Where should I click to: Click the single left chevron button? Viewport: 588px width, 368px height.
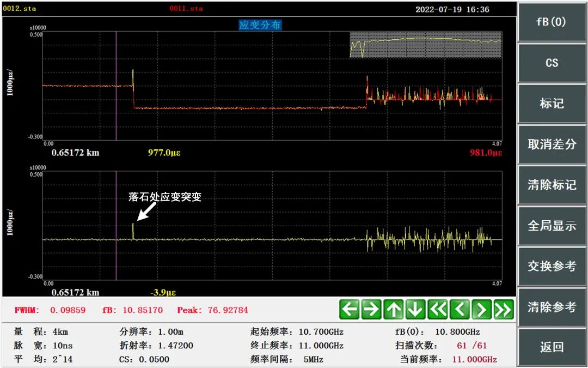pos(460,310)
